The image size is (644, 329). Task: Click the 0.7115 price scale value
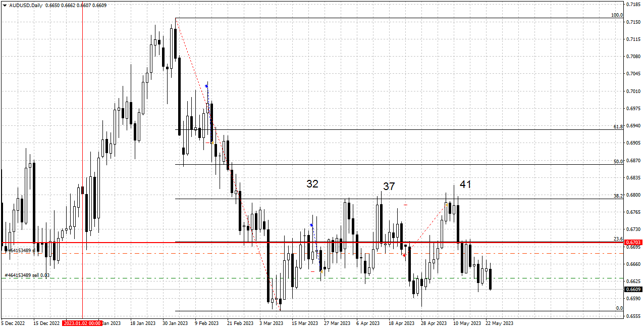click(633, 39)
